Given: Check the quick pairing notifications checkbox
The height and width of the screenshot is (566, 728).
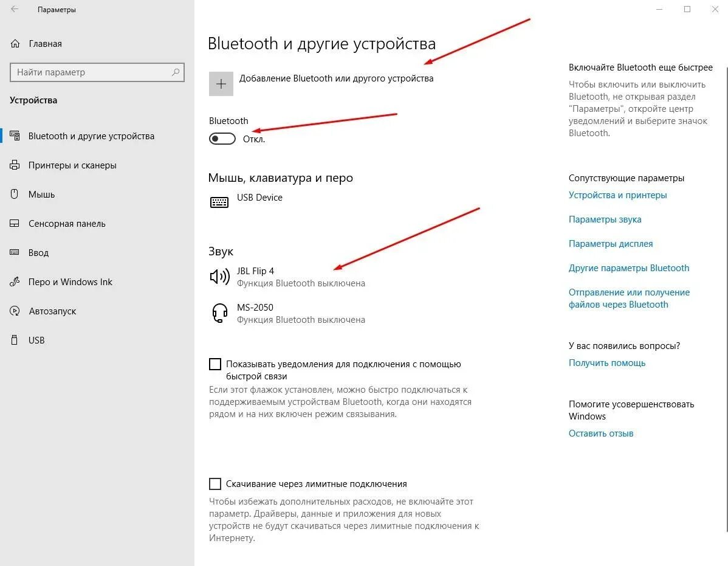Looking at the screenshot, I should pos(215,364).
